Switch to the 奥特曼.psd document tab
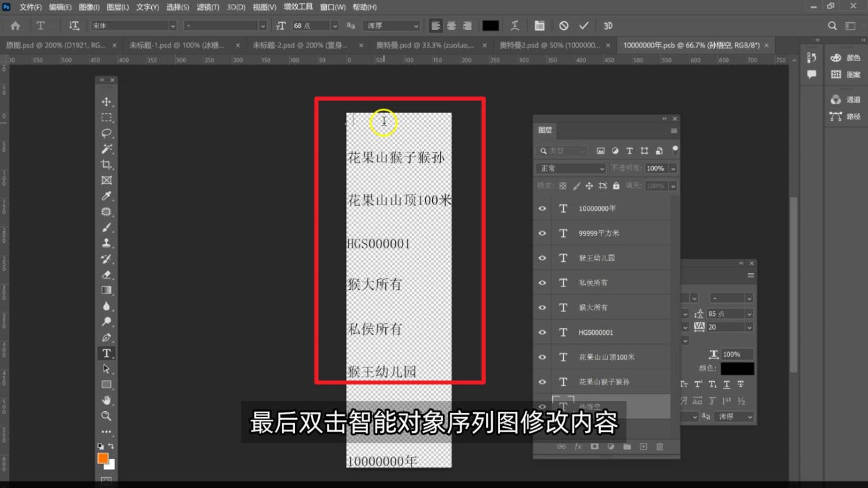 [431, 45]
